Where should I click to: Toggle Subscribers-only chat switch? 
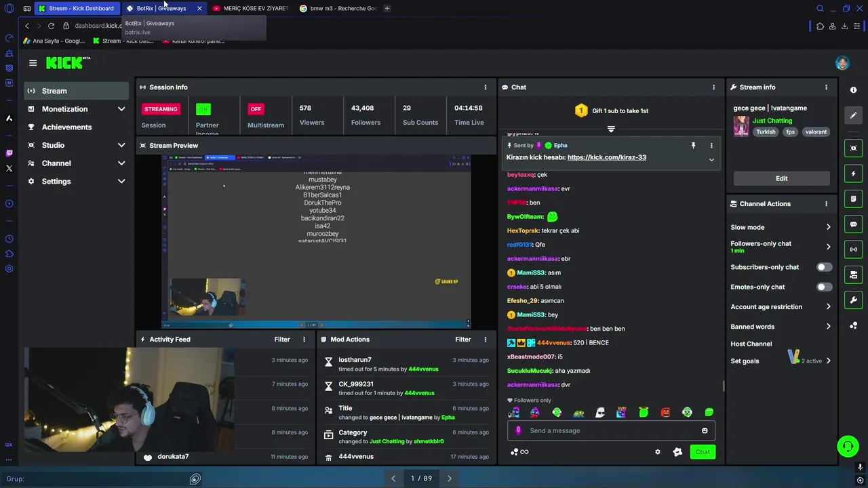point(824,267)
